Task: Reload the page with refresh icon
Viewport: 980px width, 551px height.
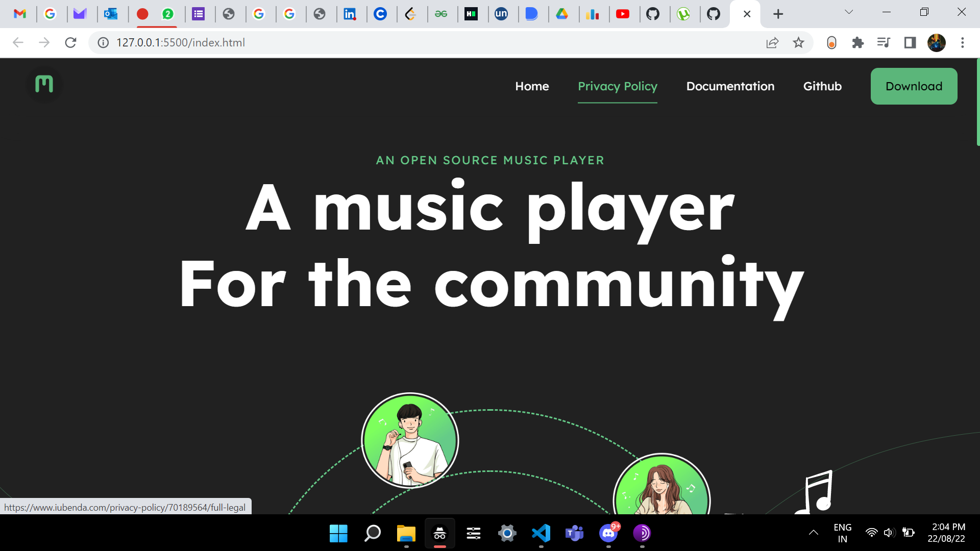Action: tap(70, 43)
